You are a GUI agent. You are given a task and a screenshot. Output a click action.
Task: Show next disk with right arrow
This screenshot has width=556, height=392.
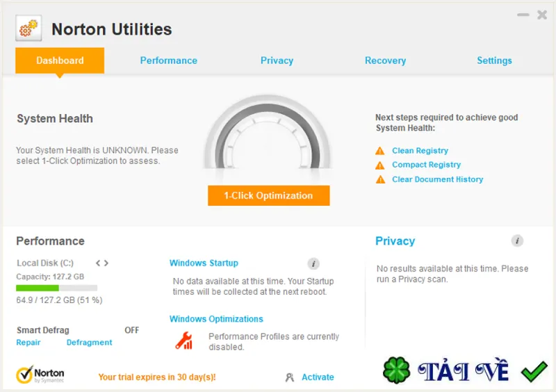tap(106, 263)
